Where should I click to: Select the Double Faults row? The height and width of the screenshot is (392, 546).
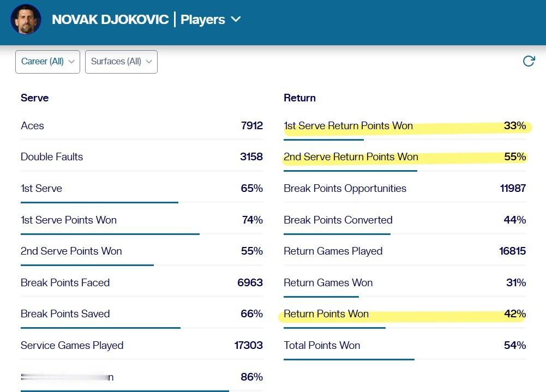click(142, 156)
